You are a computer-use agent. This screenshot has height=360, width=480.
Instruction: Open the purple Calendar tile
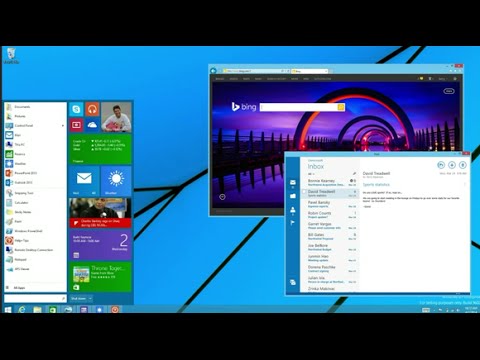coord(100,245)
